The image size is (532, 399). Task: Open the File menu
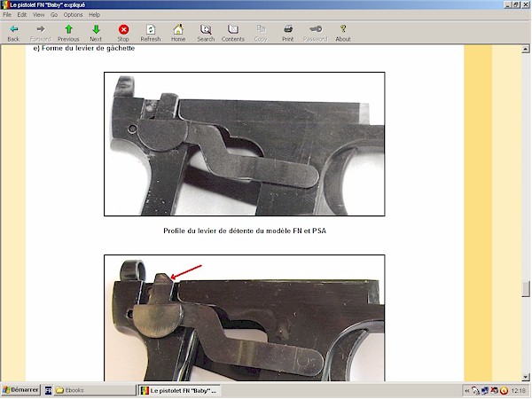point(7,15)
